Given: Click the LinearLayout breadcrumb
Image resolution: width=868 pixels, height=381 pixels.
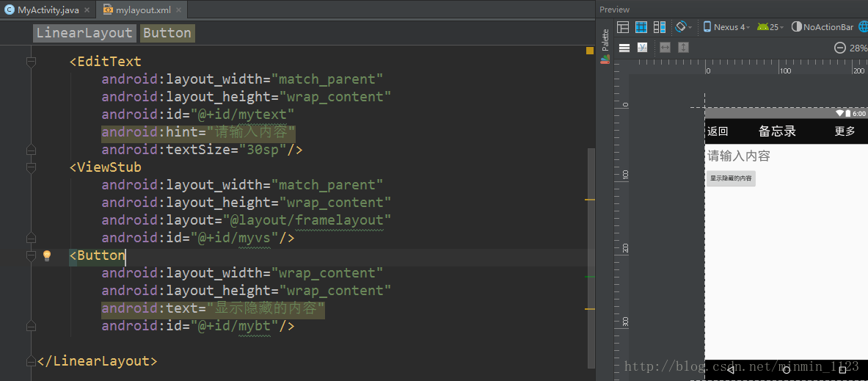Looking at the screenshot, I should pos(84,33).
